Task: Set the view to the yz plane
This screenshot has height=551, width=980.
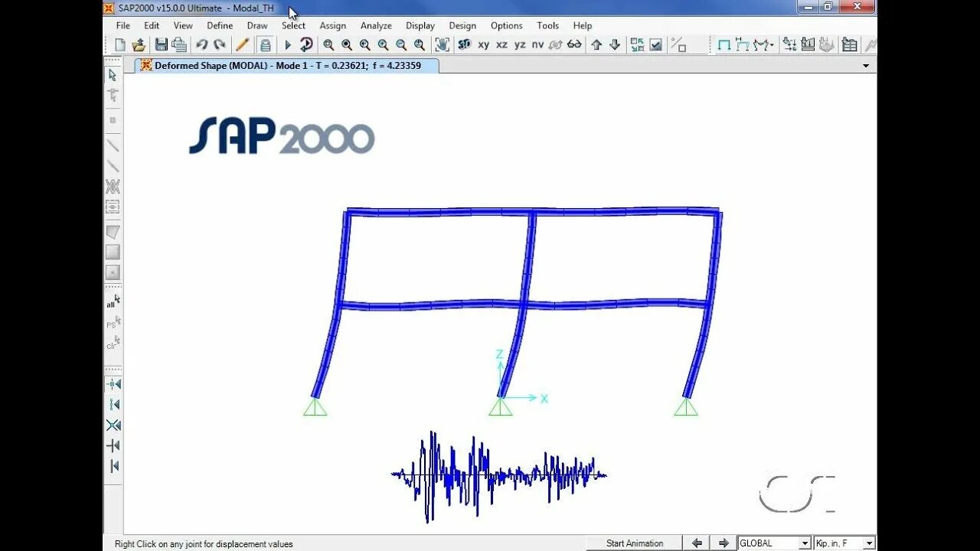Action: pyautogui.click(x=520, y=45)
